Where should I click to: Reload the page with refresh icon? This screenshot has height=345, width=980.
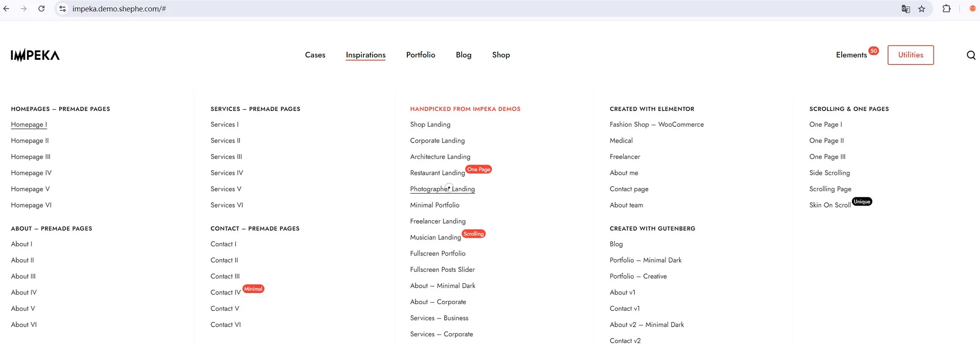41,9
